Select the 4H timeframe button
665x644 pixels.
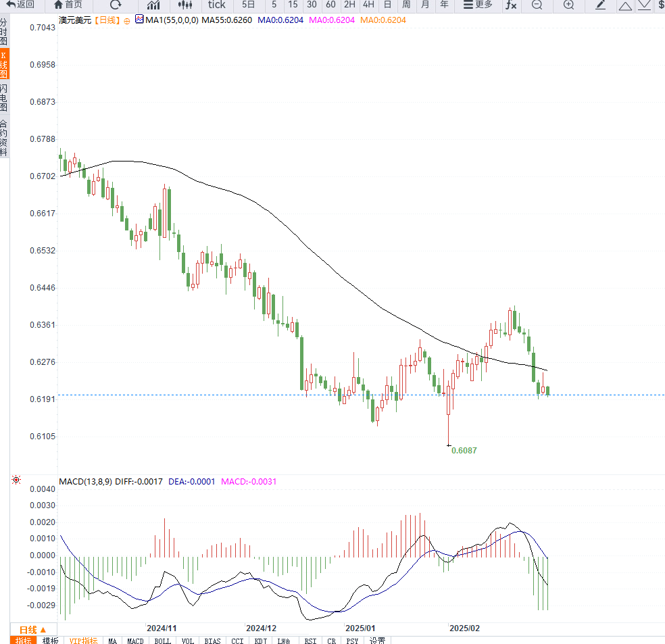click(x=368, y=5)
